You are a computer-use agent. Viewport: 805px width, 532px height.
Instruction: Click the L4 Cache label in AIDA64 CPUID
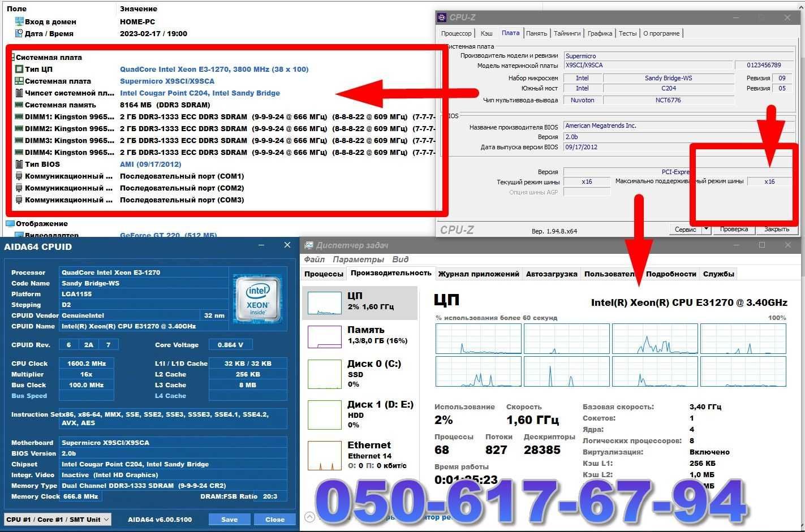coord(170,396)
